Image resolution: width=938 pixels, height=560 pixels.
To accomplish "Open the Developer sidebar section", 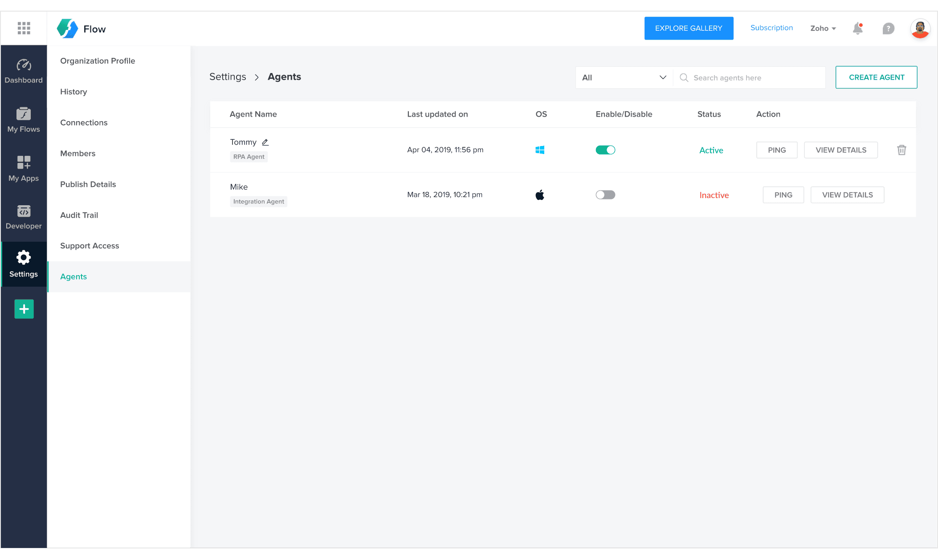I will tap(24, 217).
